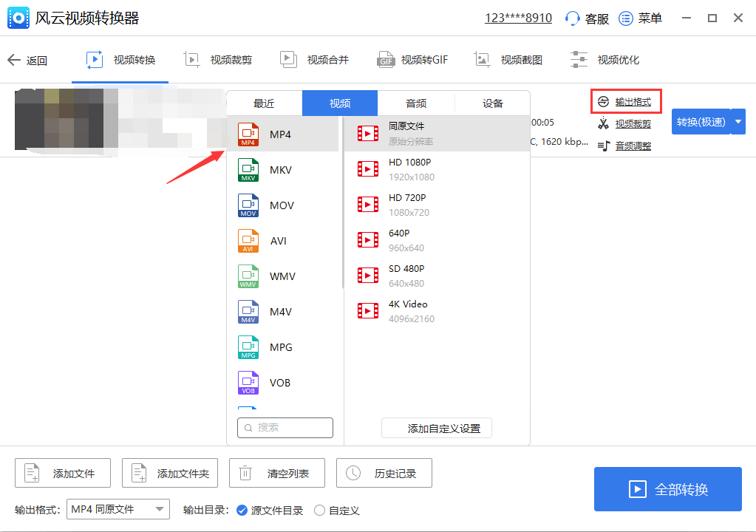Click the blurred video thumbnail
The image size is (756, 532).
pyautogui.click(x=59, y=118)
